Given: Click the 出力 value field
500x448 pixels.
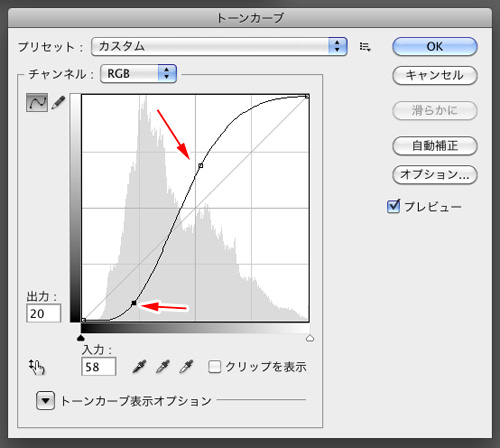Looking at the screenshot, I should click(x=44, y=313).
